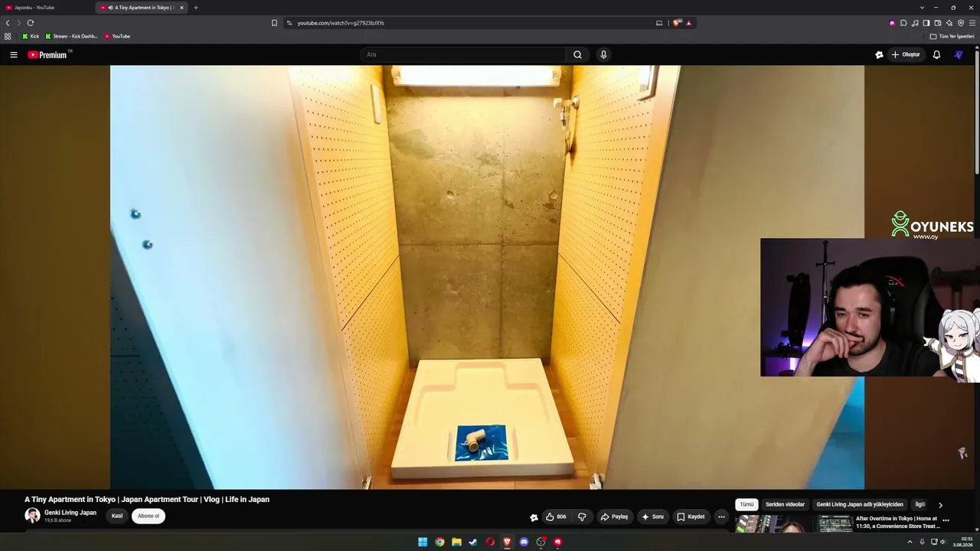Toggle the browser sidebar panel
The image size is (980, 551).
click(926, 23)
